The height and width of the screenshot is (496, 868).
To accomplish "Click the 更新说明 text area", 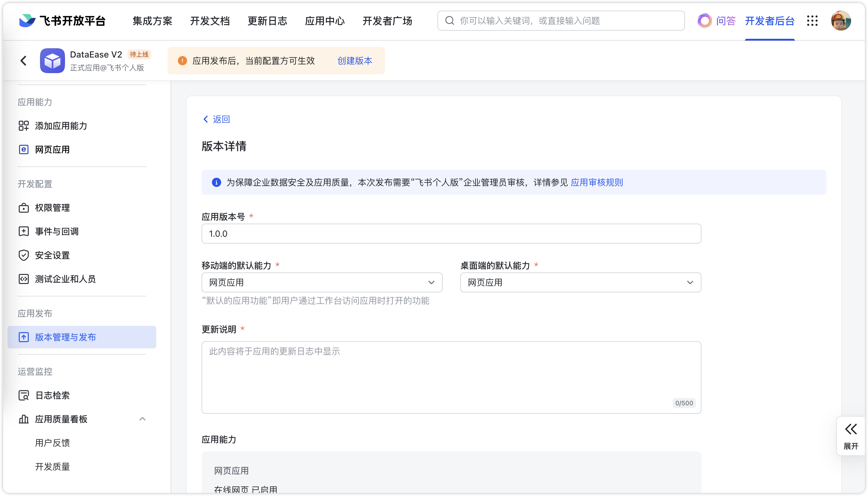I will [451, 377].
